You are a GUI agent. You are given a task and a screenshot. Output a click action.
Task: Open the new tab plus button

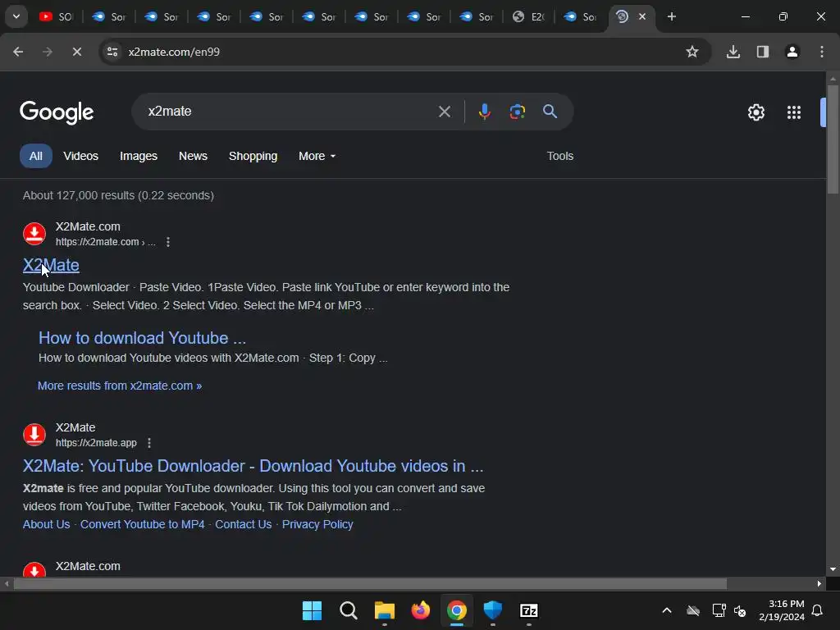tap(672, 16)
